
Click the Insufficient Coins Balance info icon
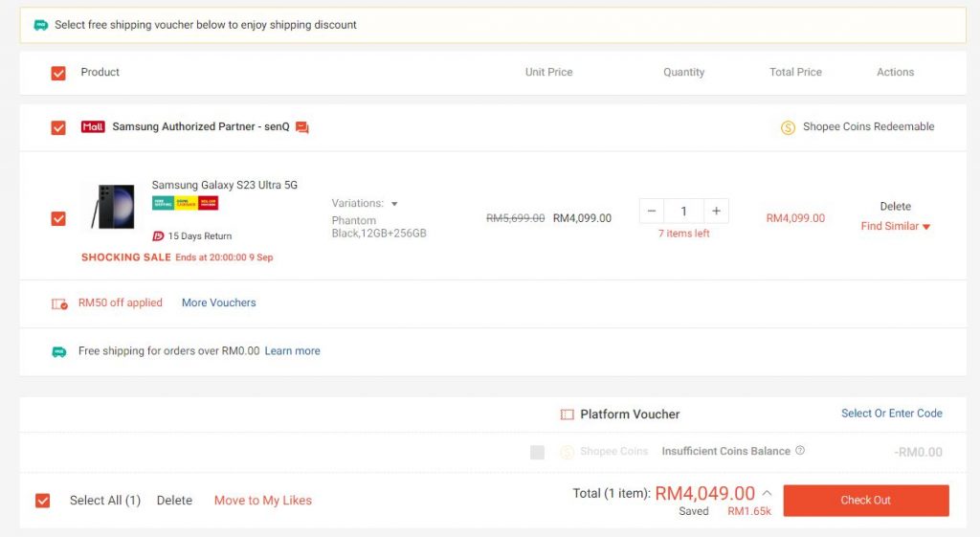click(x=800, y=451)
